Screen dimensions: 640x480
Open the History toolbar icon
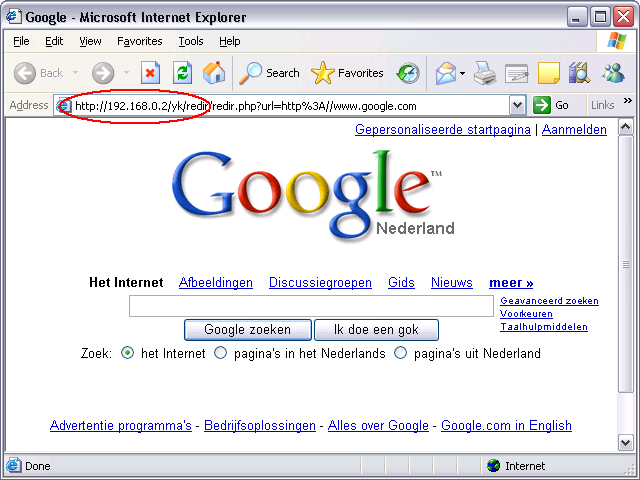tap(408, 73)
